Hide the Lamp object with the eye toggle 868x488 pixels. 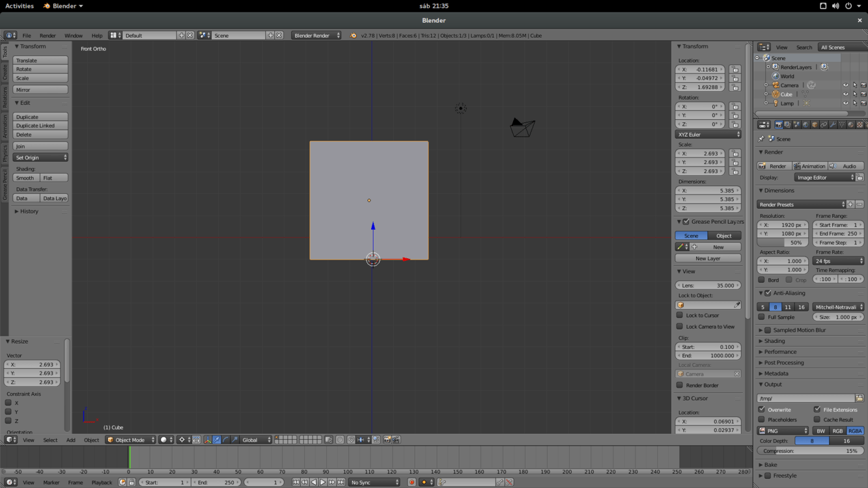[846, 103]
